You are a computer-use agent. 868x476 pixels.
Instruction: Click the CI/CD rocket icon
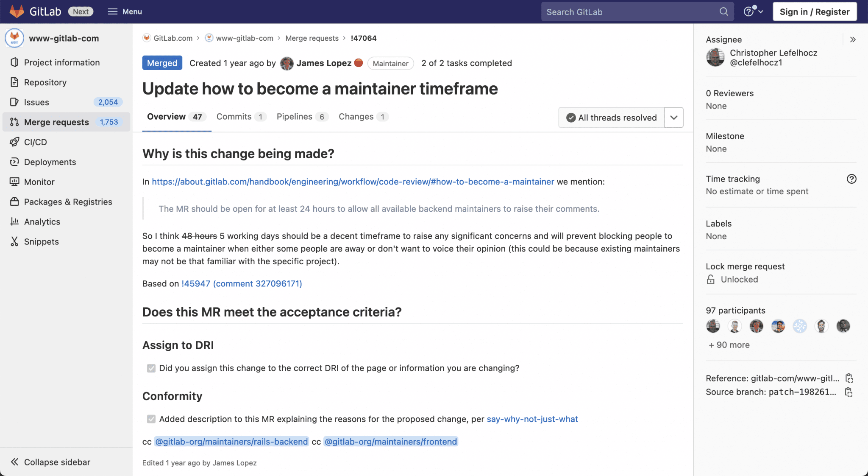[x=14, y=142]
